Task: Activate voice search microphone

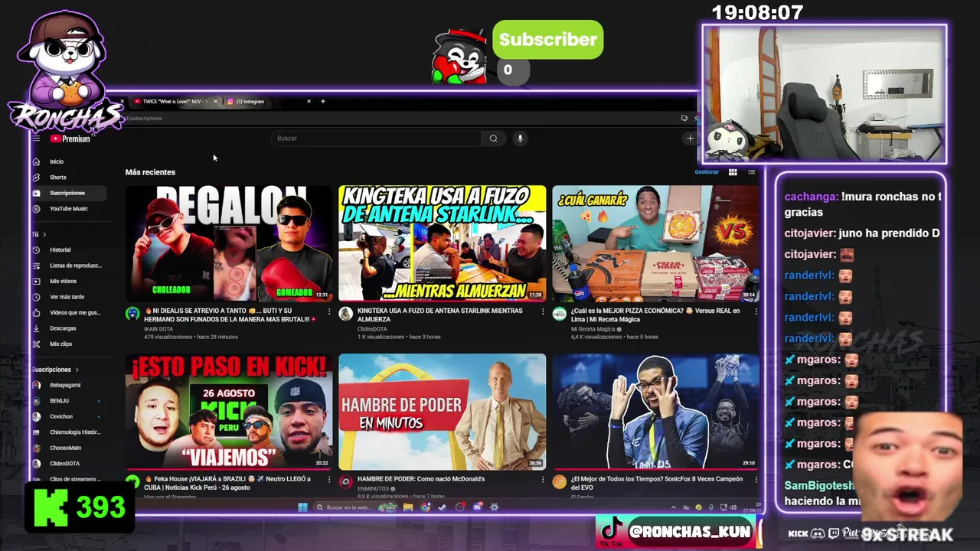Action: click(520, 139)
